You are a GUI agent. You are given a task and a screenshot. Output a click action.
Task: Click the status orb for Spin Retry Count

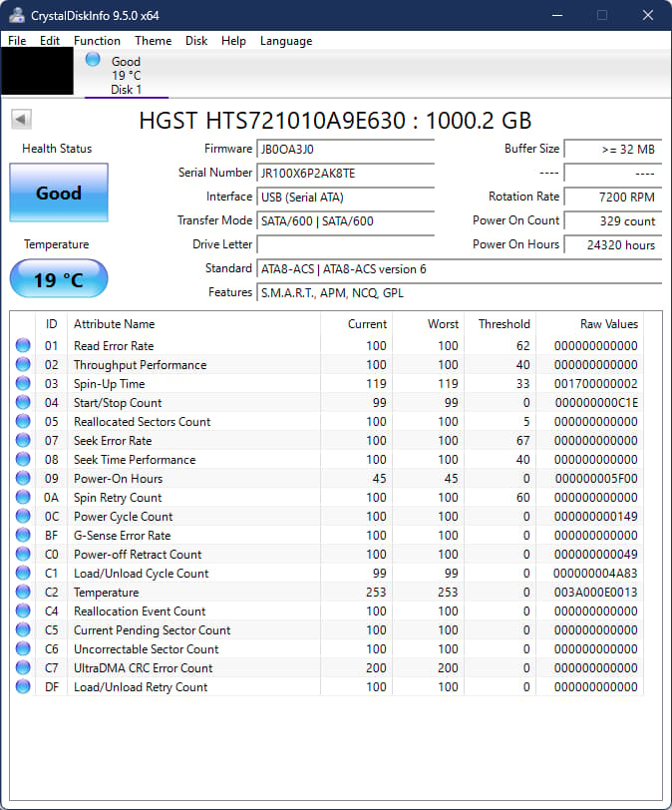(x=23, y=497)
